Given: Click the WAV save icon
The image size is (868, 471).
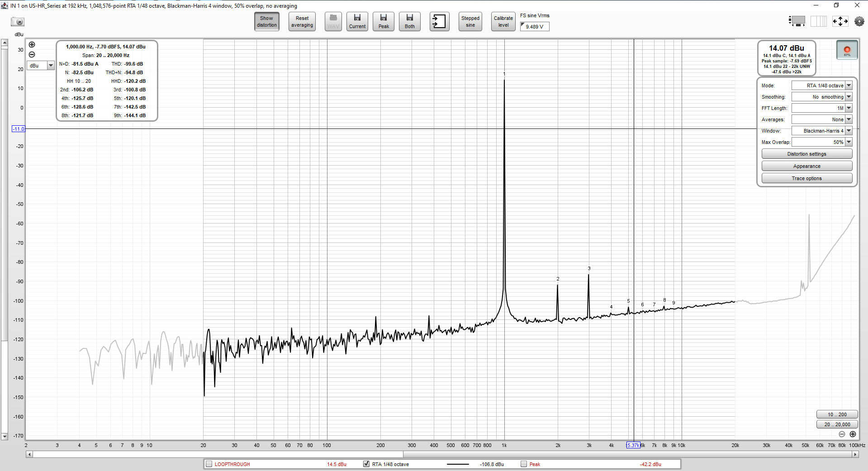Looking at the screenshot, I should pos(333,22).
